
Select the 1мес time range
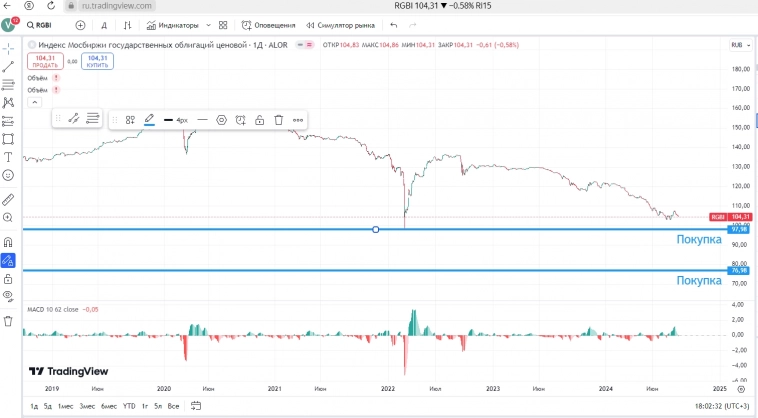(x=65, y=406)
